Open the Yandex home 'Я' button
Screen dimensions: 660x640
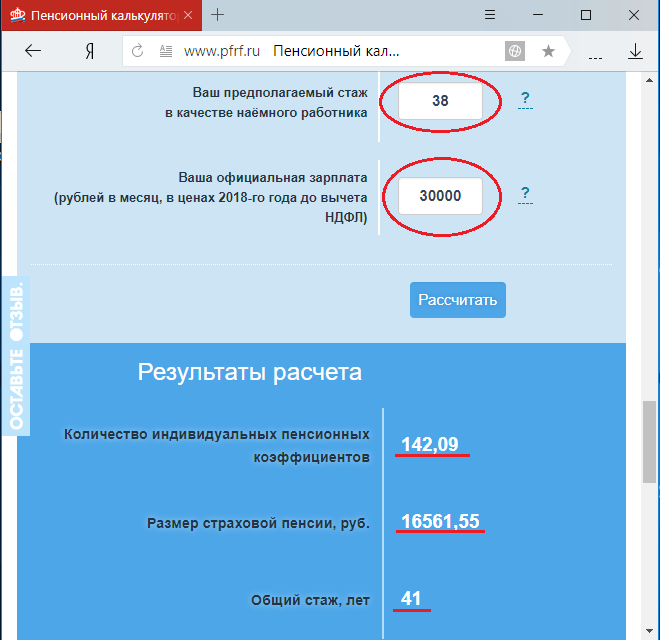(x=90, y=51)
